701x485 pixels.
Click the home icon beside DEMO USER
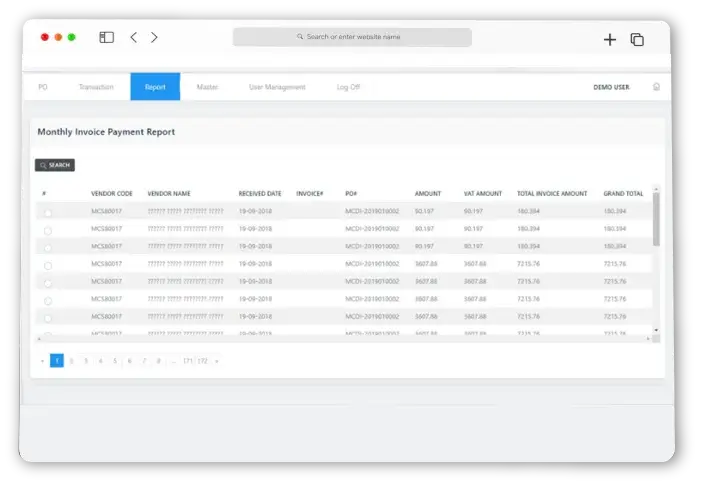[656, 87]
